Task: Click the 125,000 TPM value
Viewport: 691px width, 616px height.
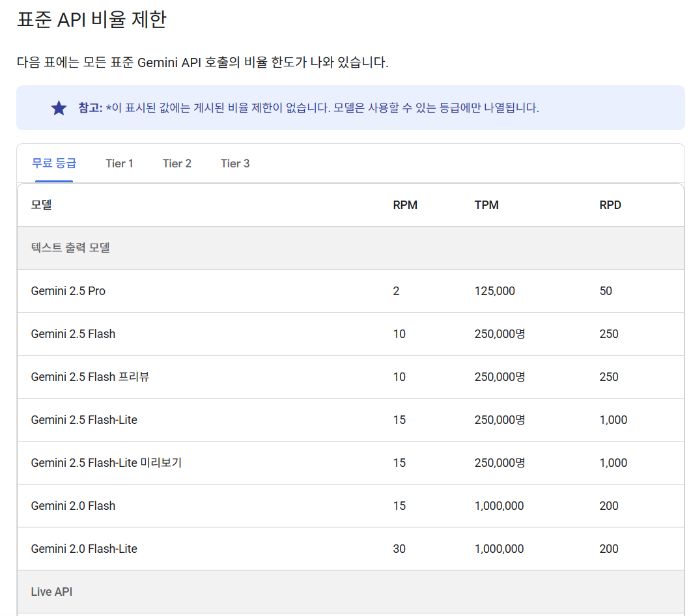Action: pos(494,291)
